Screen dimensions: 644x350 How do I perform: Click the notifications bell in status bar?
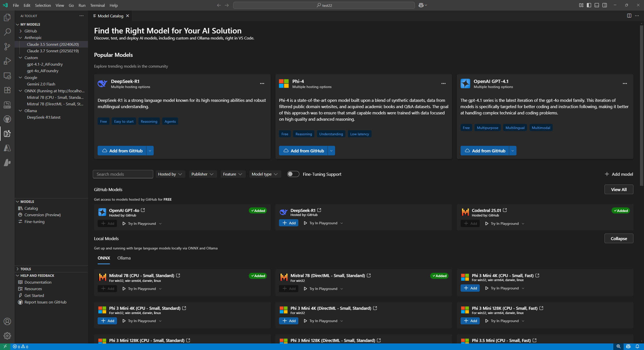pos(637,346)
